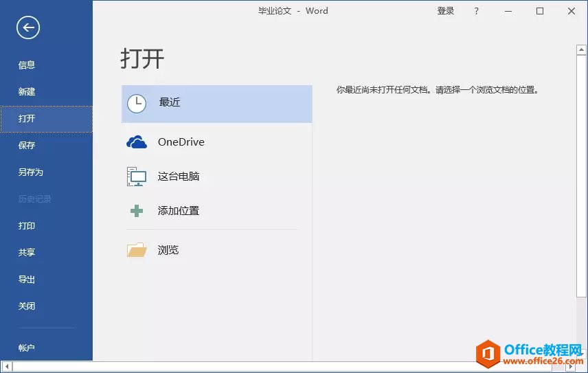Maximize the Word window

coord(540,11)
